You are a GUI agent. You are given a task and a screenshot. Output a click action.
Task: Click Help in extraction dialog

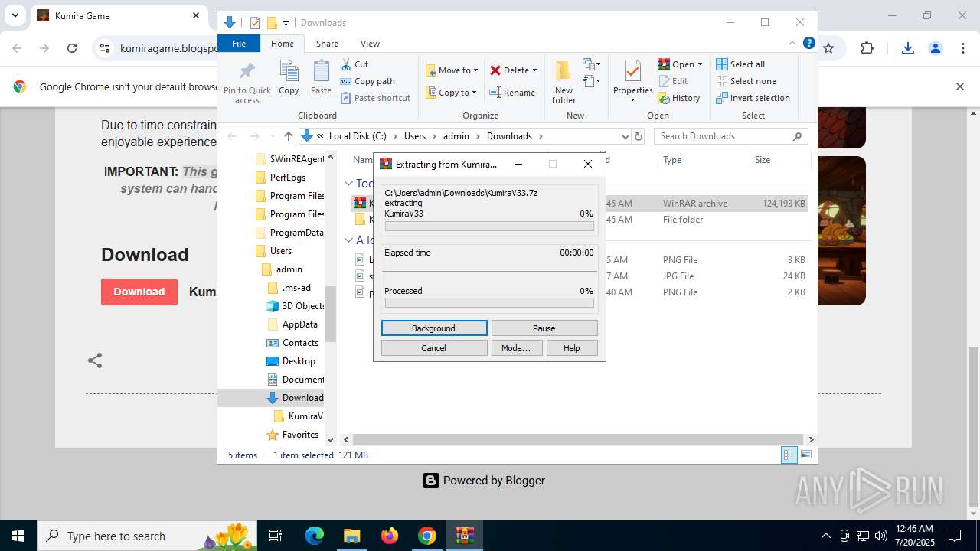click(x=572, y=348)
